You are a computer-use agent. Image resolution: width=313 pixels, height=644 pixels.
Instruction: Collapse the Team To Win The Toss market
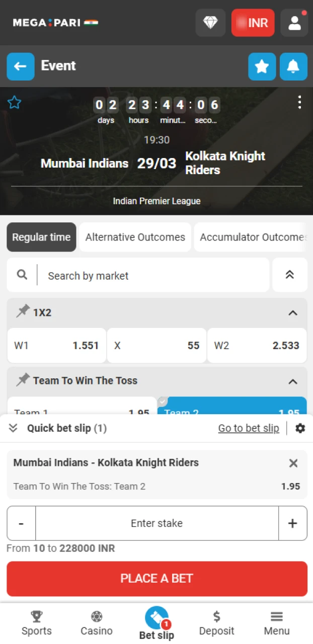[293, 381]
